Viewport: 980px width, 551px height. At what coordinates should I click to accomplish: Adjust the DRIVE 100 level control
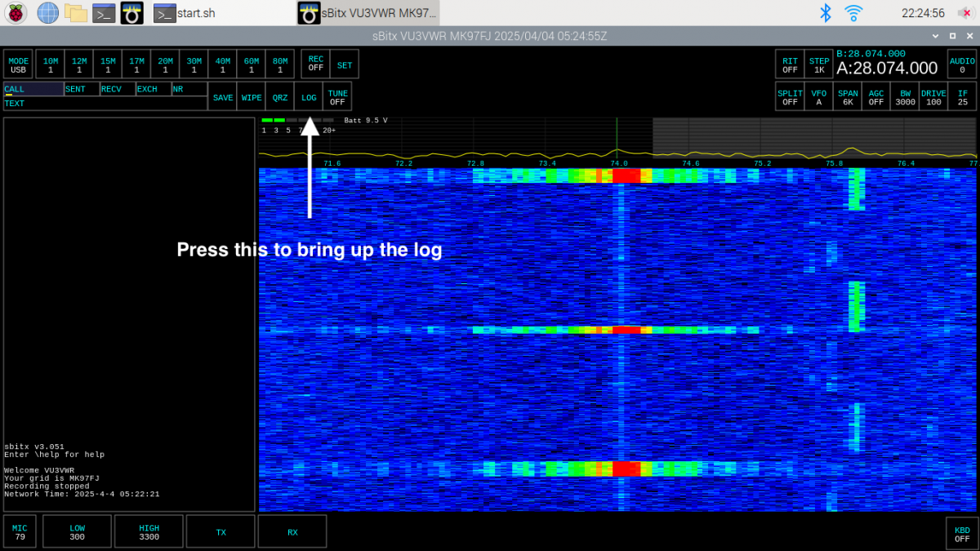(933, 97)
